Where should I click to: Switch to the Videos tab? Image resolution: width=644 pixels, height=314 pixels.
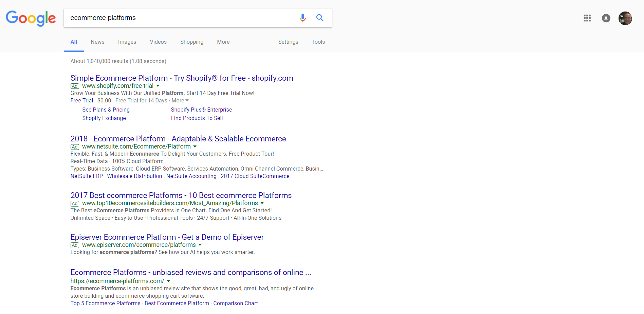click(158, 42)
